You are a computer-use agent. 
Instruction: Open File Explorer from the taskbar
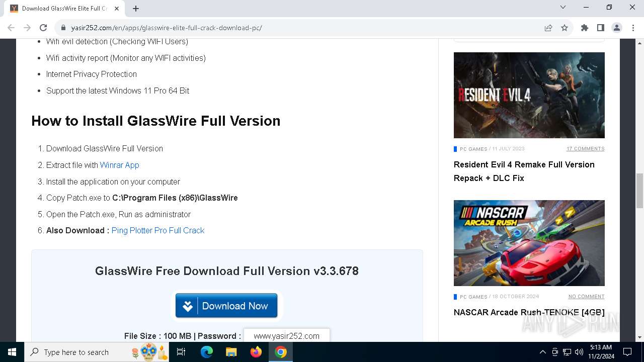tap(231, 352)
